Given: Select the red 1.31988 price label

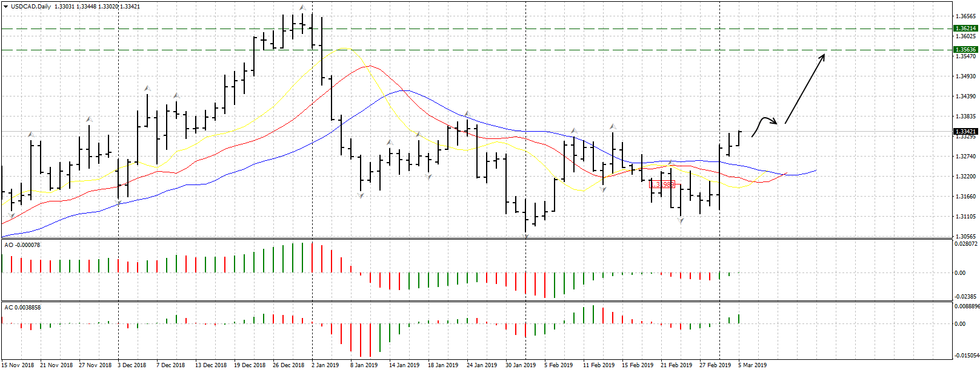Looking at the screenshot, I should click(662, 184).
